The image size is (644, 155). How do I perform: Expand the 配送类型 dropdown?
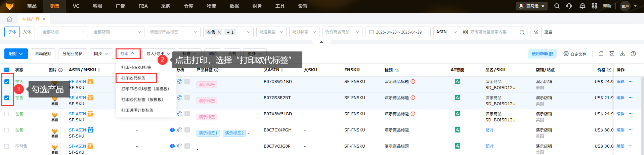pos(271,32)
